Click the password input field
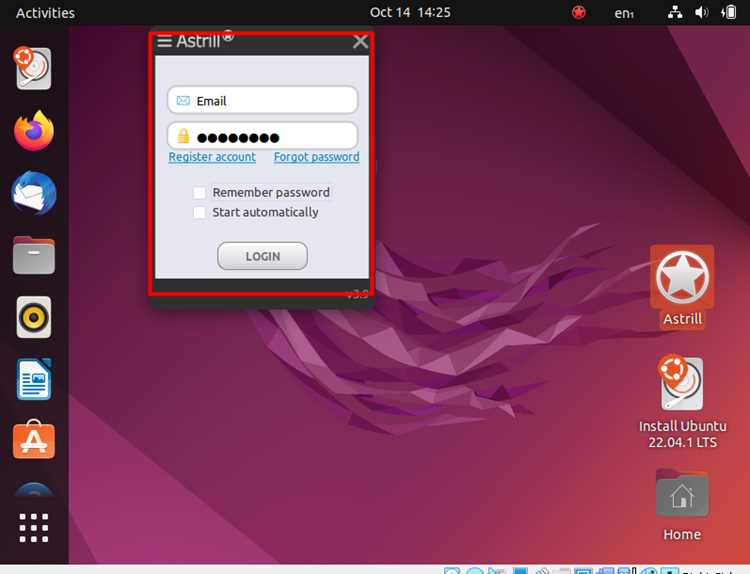750x574 pixels. pyautogui.click(x=263, y=136)
